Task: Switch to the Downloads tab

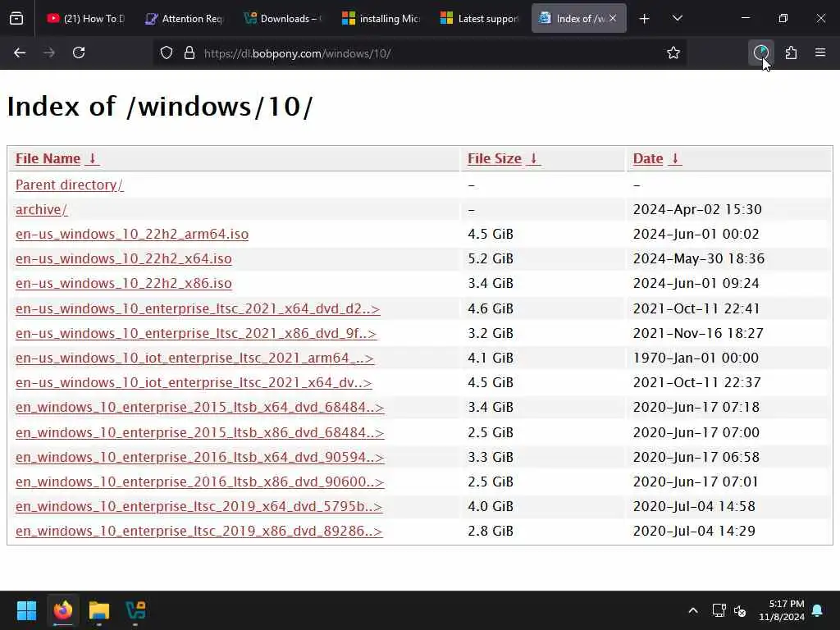Action: 283,19
